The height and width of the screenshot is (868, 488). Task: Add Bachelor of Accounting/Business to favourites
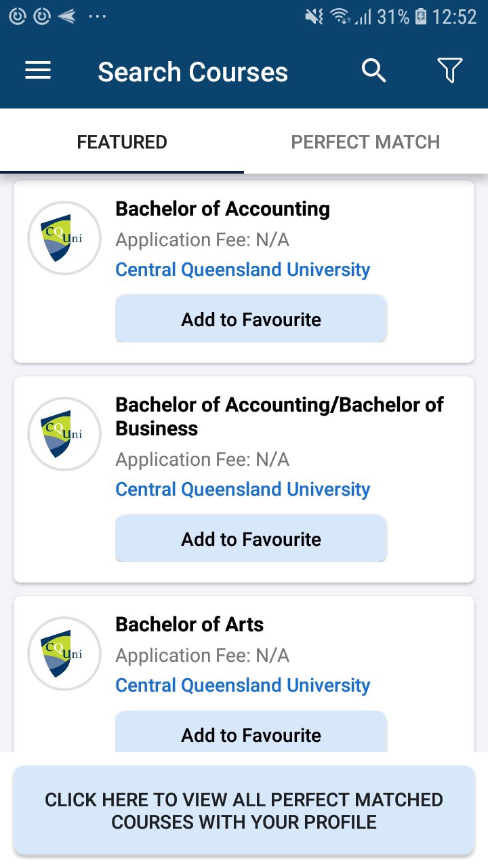click(x=251, y=539)
